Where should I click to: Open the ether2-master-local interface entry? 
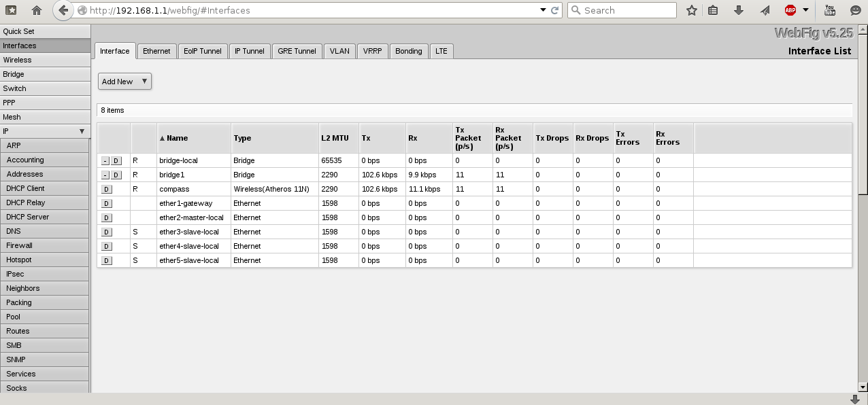point(191,218)
